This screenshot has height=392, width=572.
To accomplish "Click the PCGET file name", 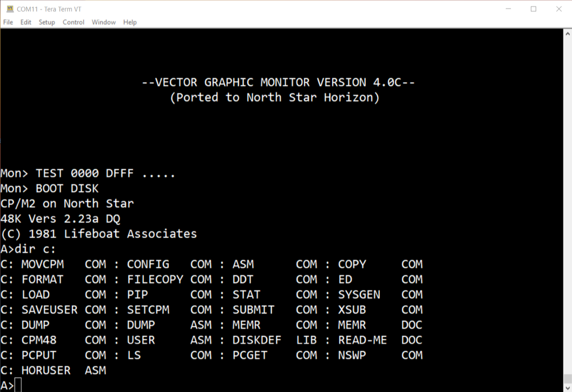I will [x=250, y=356].
